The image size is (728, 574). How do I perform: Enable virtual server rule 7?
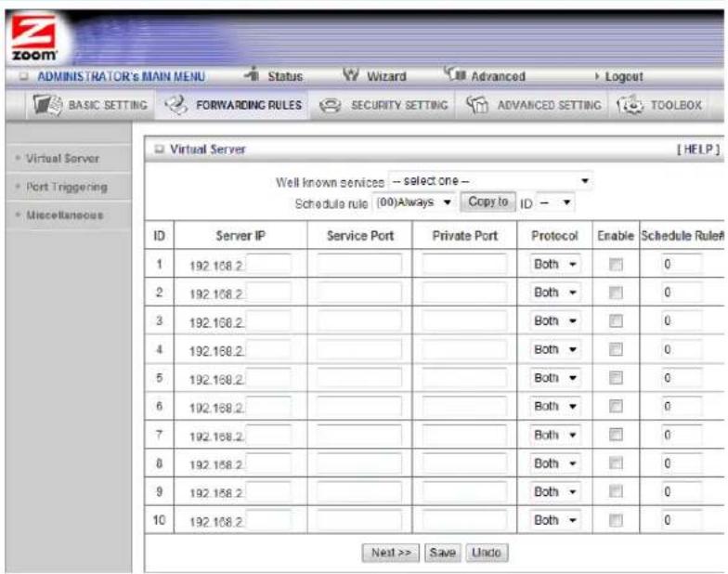[x=616, y=435]
